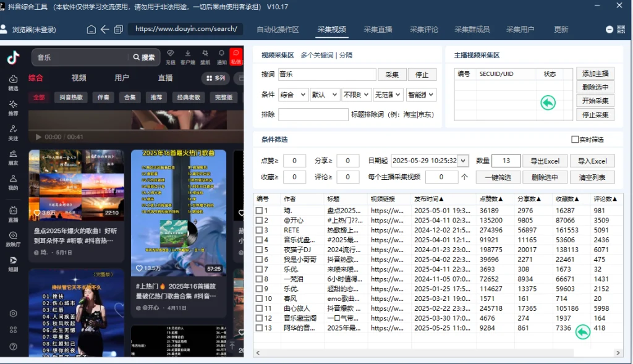The image size is (633, 364).
Task: Open 我的 in the Douyin sidebar
Action: (14, 182)
